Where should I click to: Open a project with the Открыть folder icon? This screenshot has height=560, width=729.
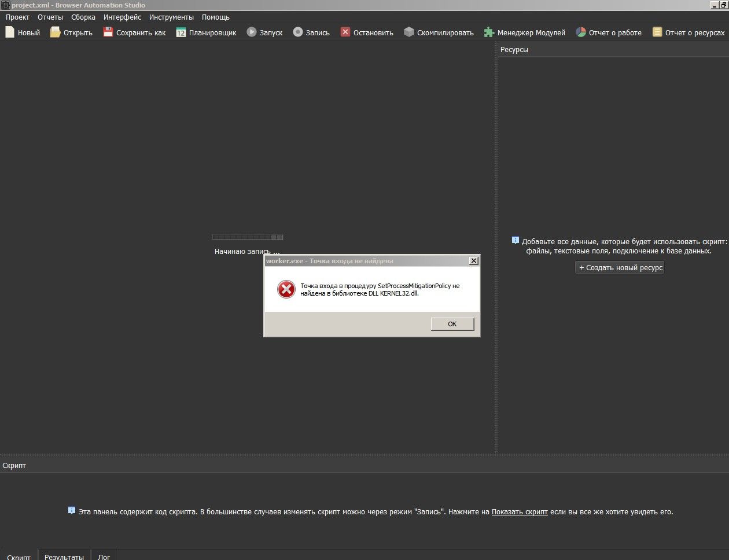pyautogui.click(x=55, y=32)
